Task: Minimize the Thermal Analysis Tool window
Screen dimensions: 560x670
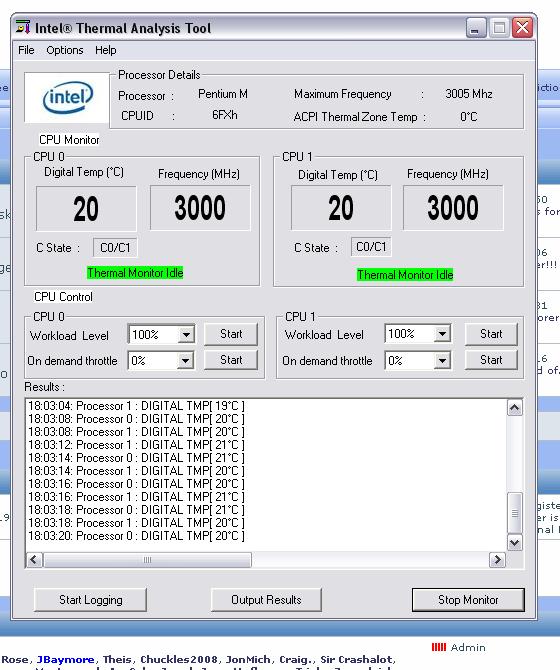Action: pyautogui.click(x=476, y=28)
